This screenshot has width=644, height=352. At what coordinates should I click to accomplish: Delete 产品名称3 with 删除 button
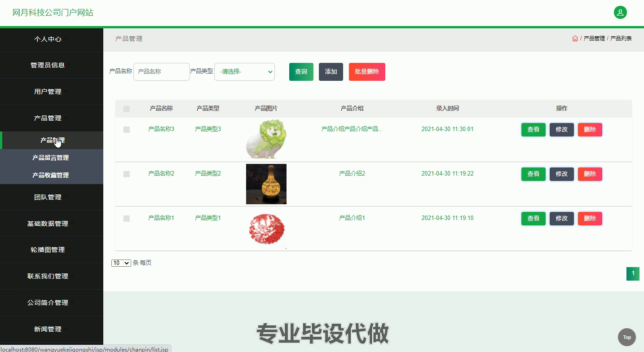click(x=590, y=130)
